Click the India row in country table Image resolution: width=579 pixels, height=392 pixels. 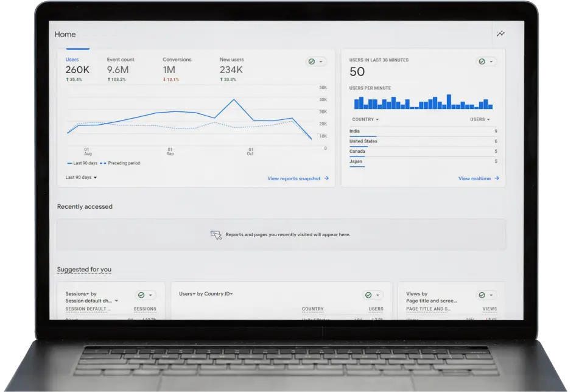click(x=423, y=131)
